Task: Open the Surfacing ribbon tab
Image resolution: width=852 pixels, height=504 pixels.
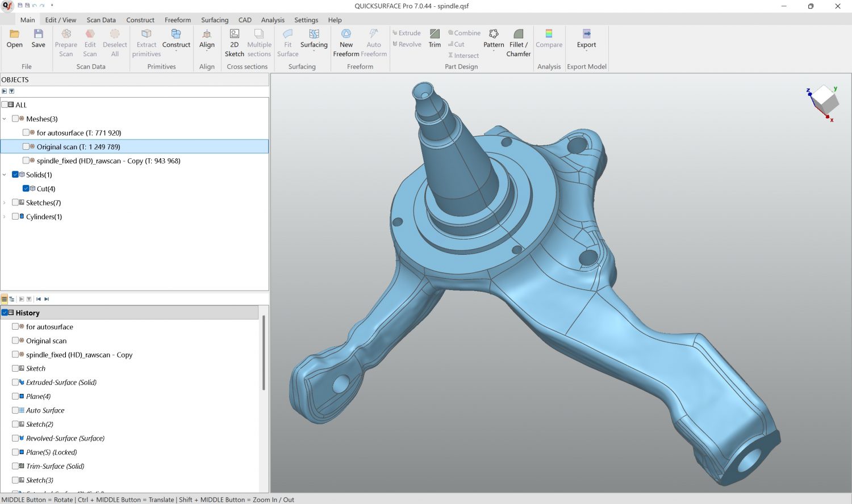Action: pos(214,20)
